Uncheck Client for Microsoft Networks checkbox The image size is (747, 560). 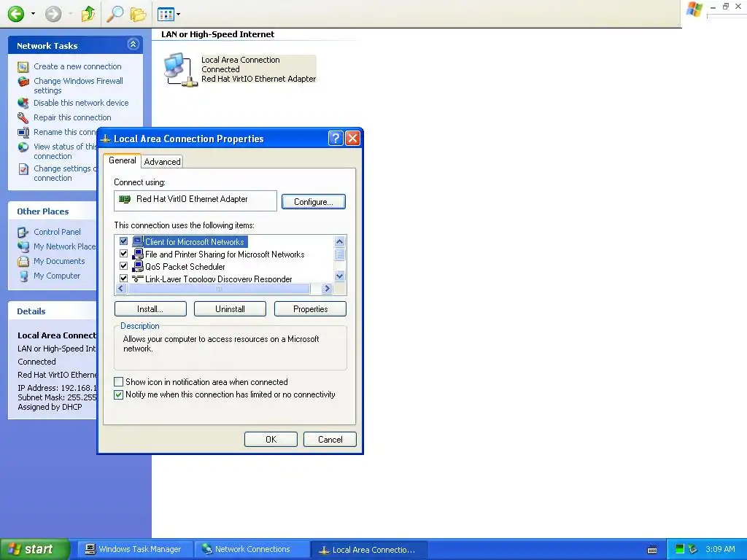(x=124, y=241)
